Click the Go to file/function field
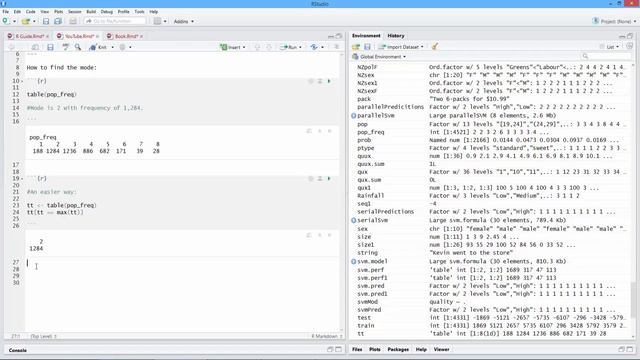The image size is (640, 360). coord(115,21)
